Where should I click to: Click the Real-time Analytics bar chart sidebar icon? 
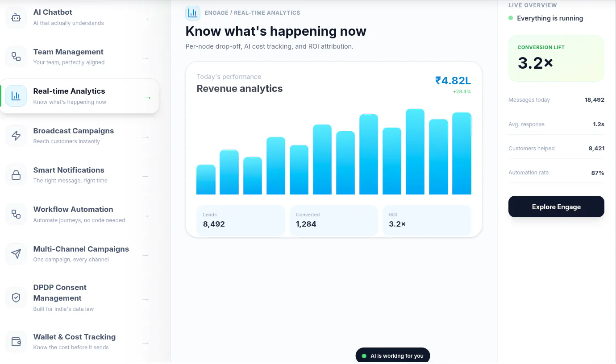(16, 96)
